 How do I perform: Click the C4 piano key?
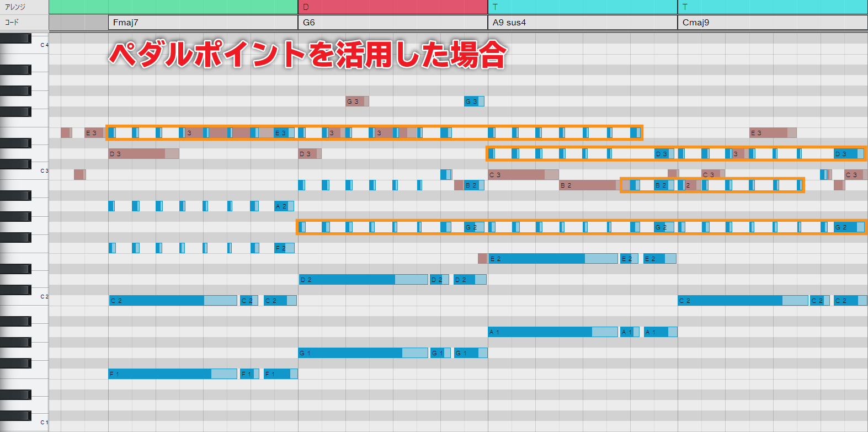pyautogui.click(x=39, y=45)
